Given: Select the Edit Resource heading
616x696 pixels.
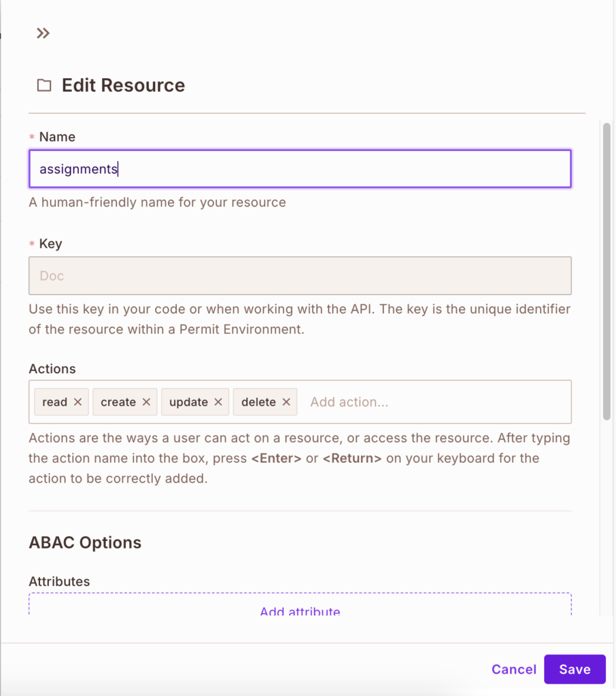Looking at the screenshot, I should 123,84.
